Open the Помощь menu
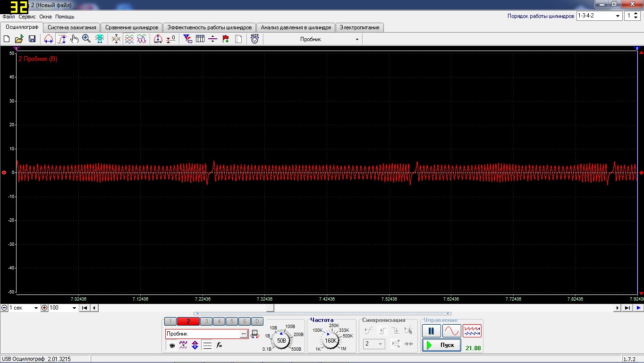This screenshot has height=363, width=644. coord(65,17)
